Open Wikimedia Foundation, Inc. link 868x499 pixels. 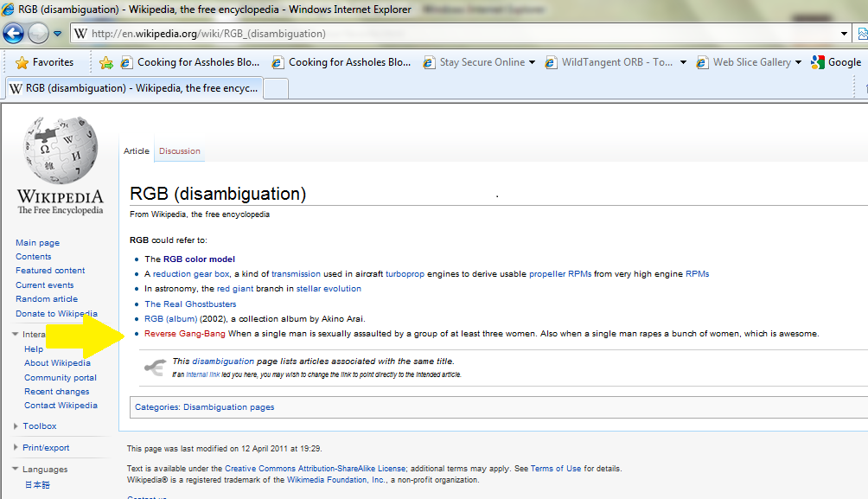pos(335,480)
